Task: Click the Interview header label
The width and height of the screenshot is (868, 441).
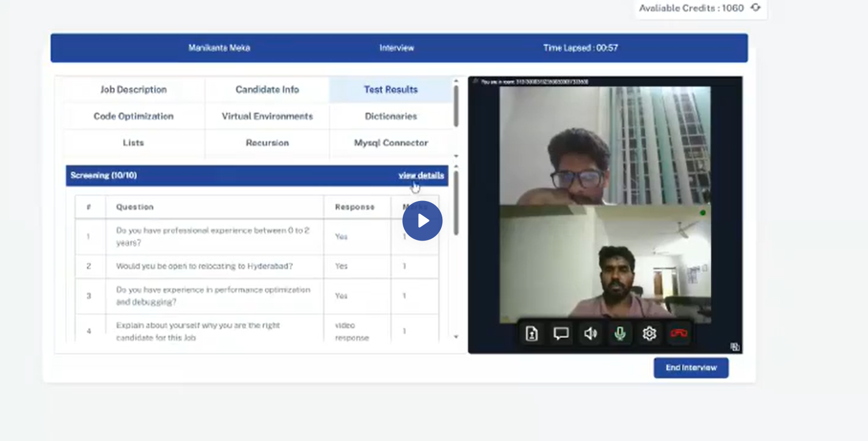Action: click(397, 48)
